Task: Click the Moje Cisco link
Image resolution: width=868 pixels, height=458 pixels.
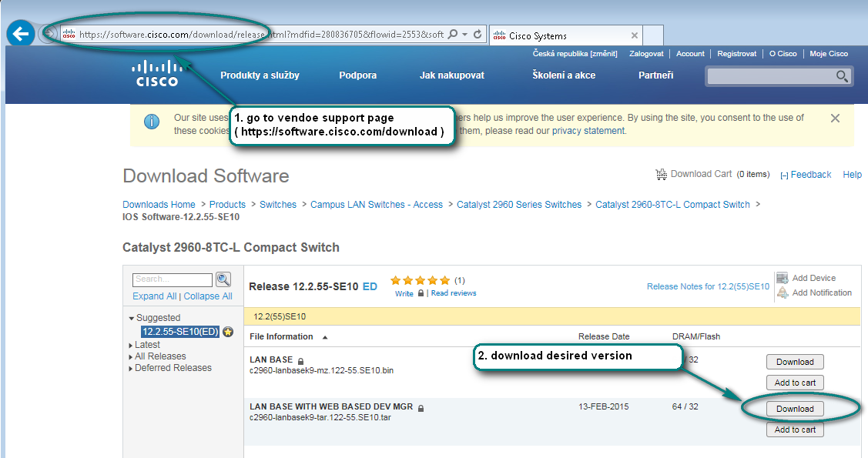Action: click(829, 54)
